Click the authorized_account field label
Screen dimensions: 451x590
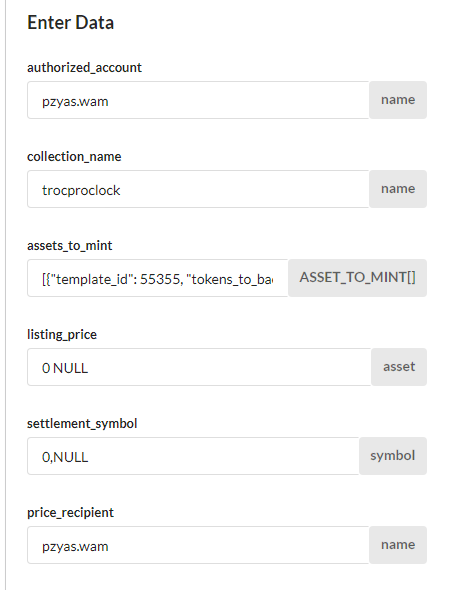point(84,68)
